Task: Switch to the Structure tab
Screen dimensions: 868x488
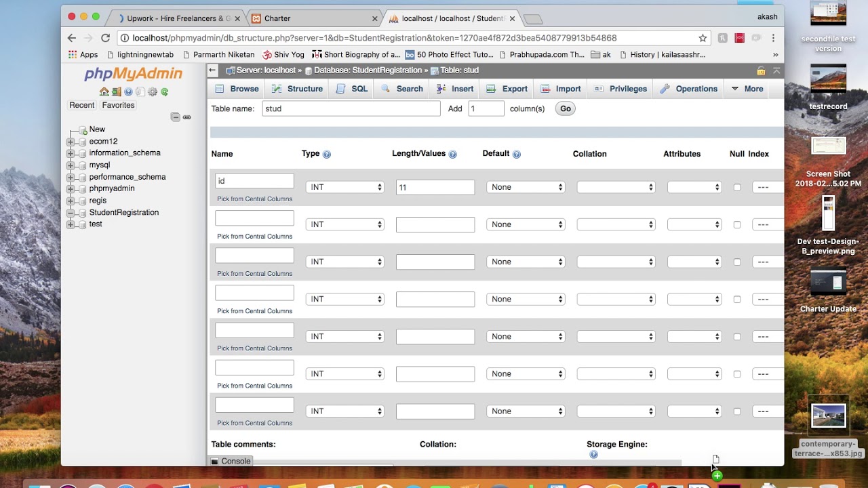Action: click(297, 89)
